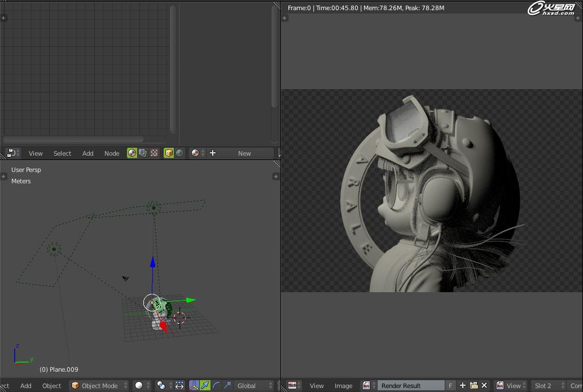This screenshot has width=583, height=392.
Task: Click the plus icon beside New material
Action: pyautogui.click(x=213, y=153)
